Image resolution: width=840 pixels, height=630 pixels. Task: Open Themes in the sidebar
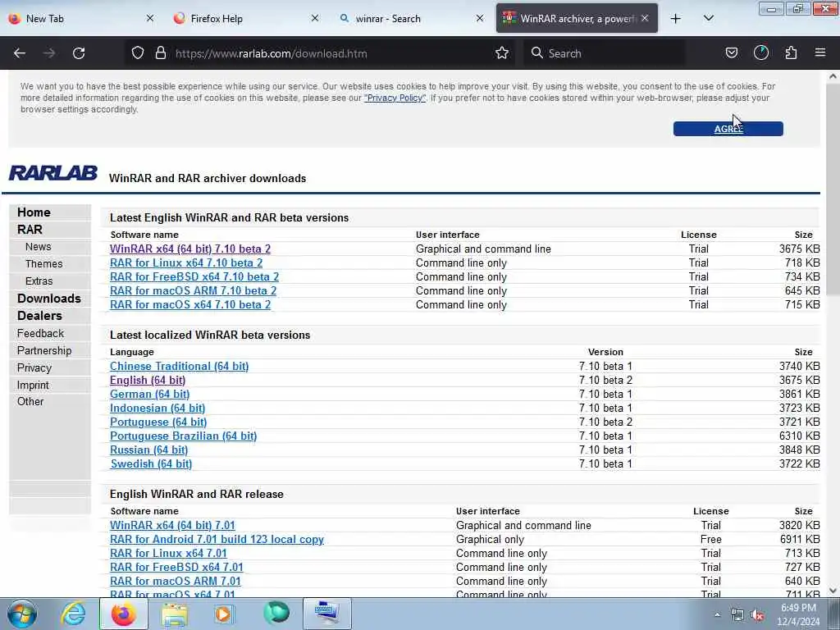(x=44, y=264)
